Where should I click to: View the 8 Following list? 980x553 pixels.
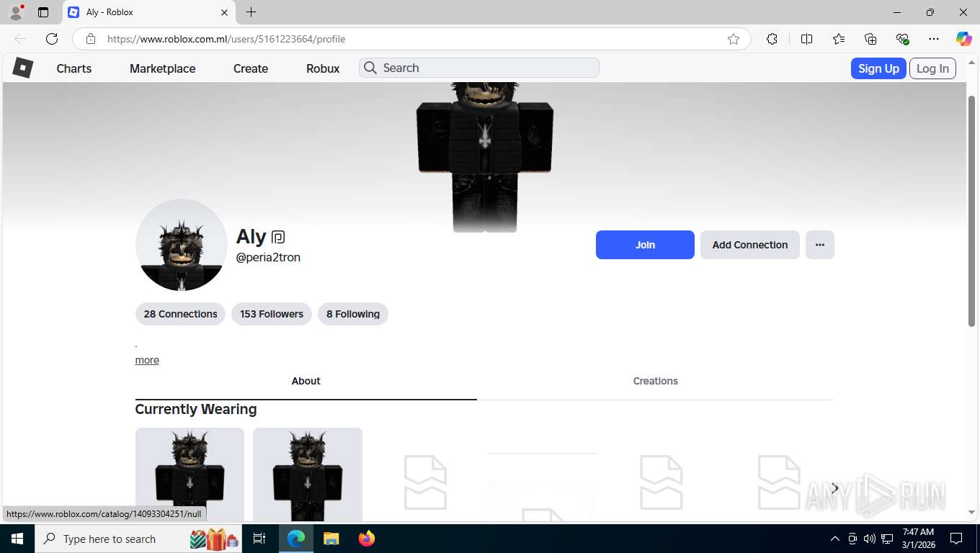coord(353,314)
